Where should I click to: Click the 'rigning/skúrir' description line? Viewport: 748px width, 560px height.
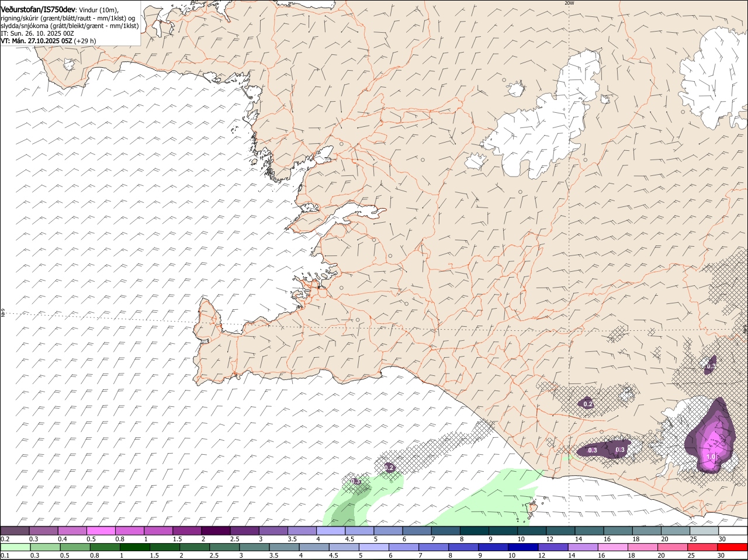pyautogui.click(x=68, y=18)
